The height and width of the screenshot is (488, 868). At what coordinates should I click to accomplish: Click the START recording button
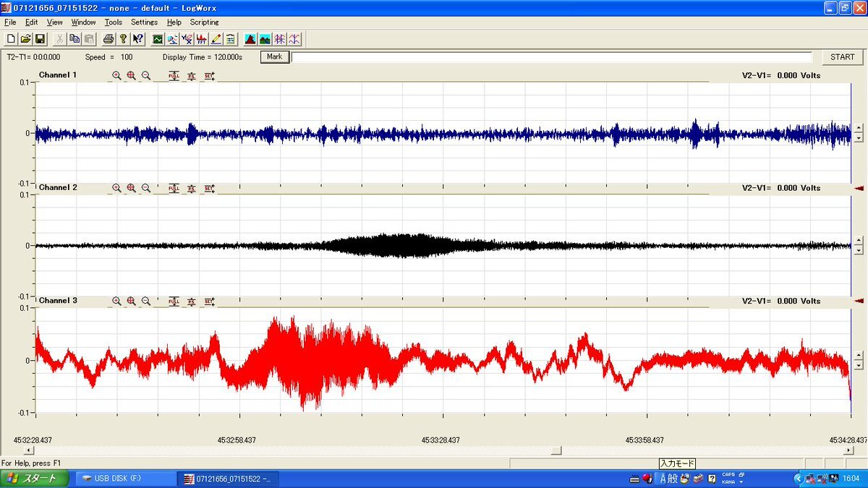(x=843, y=57)
